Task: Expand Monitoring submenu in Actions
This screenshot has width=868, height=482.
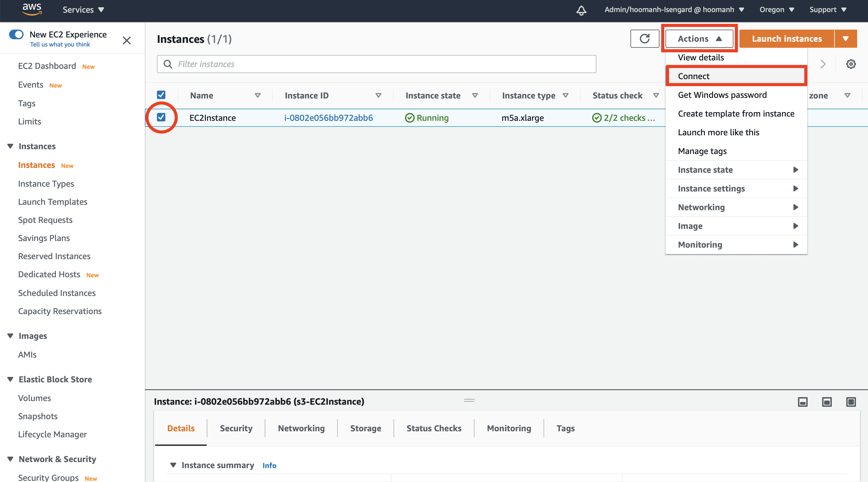Action: click(736, 245)
